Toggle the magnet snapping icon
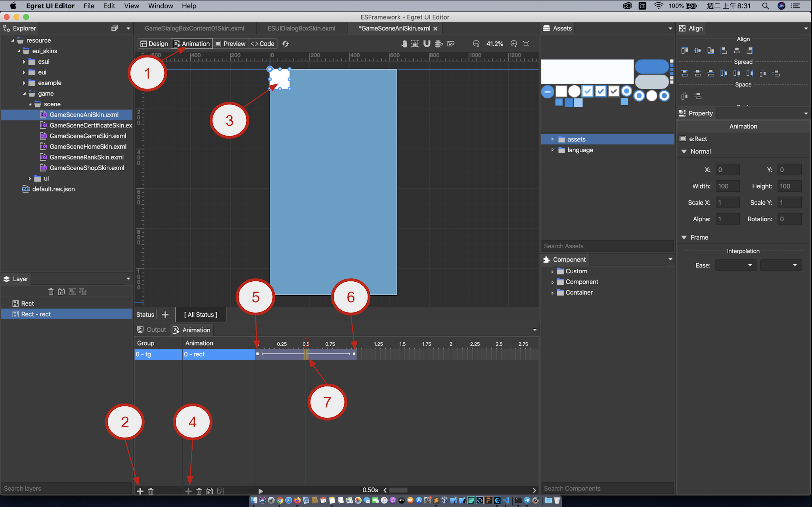 click(427, 44)
